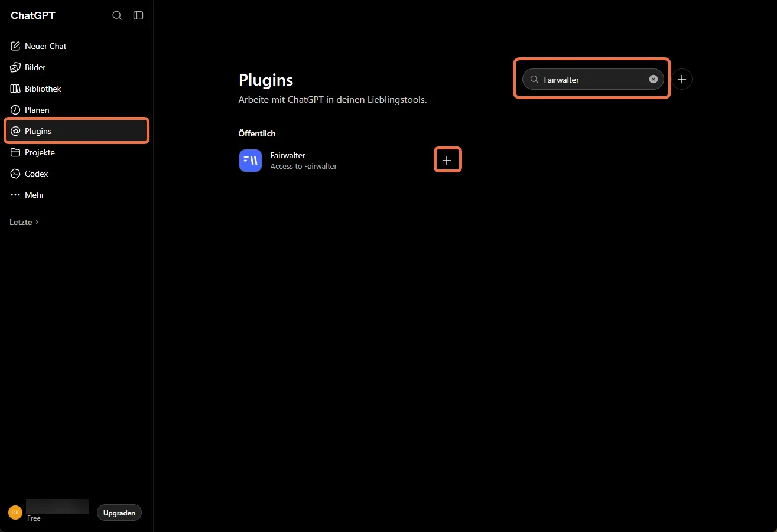Open search in the ChatGPT sidebar header
The image size is (777, 532).
coord(117,15)
